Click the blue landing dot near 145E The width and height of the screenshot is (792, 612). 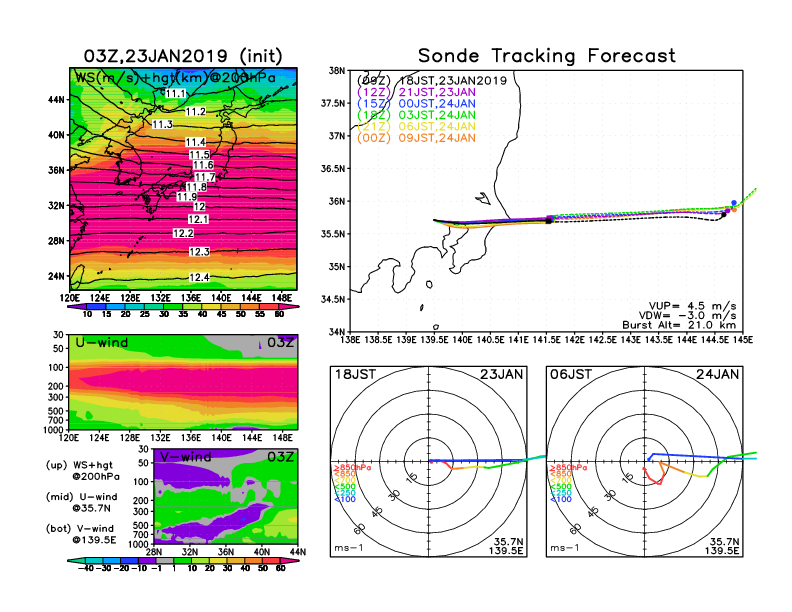pos(734,203)
